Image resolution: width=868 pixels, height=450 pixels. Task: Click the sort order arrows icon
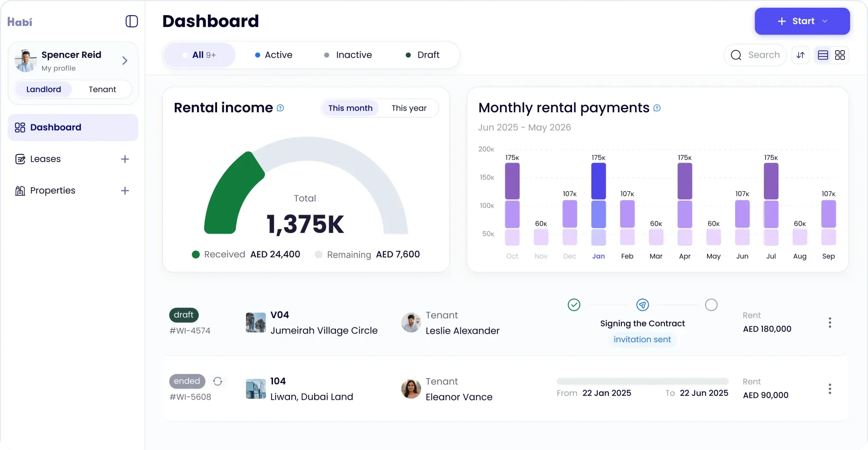pyautogui.click(x=800, y=55)
